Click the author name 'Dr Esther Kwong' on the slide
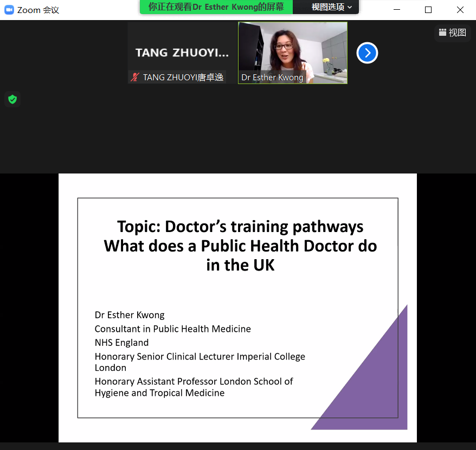This screenshot has height=450, width=476. (130, 315)
